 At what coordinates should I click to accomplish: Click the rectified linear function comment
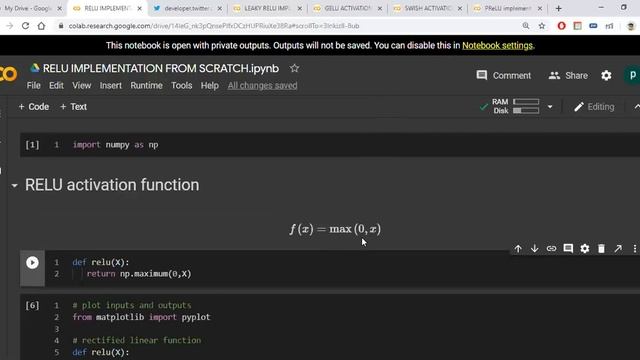(x=137, y=340)
